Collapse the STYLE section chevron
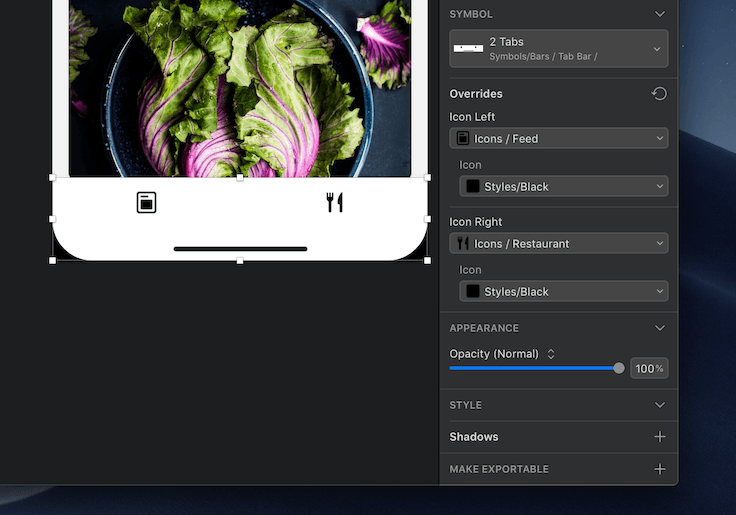 (659, 405)
